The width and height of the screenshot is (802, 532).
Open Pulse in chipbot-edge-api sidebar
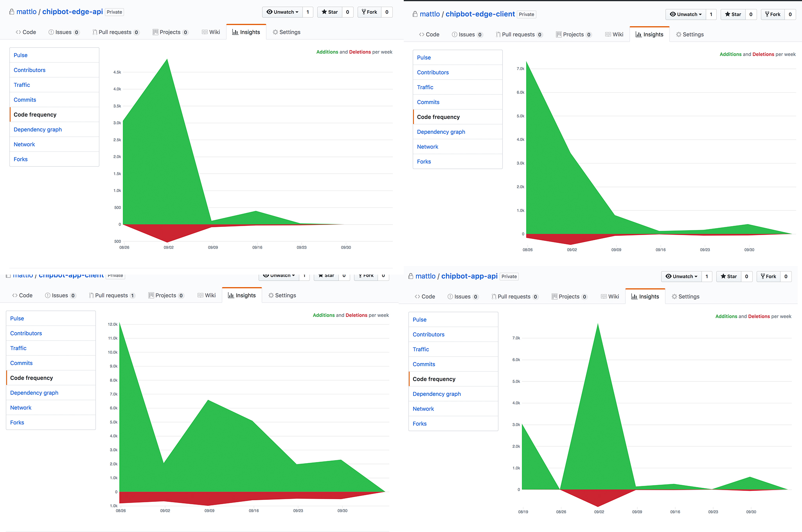(x=54, y=55)
